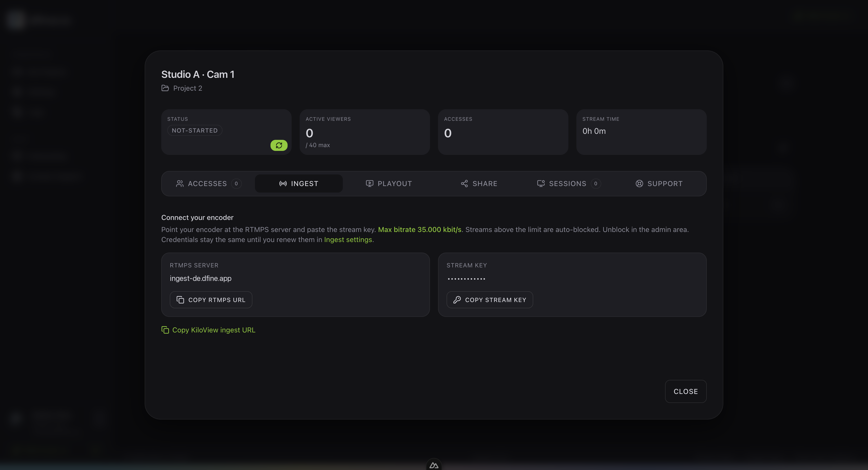Switch to the Ingest tab

(x=299, y=184)
